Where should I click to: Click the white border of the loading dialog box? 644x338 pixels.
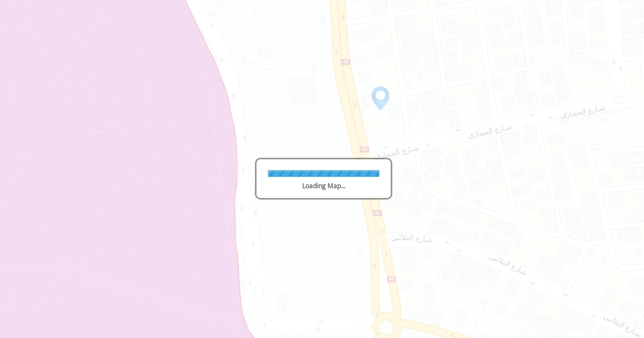point(324,159)
